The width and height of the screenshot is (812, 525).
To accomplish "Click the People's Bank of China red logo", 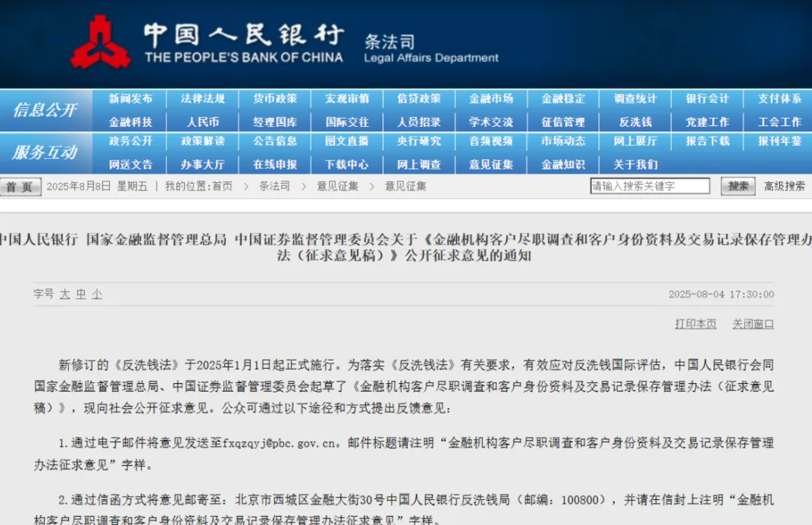I will coord(100,43).
